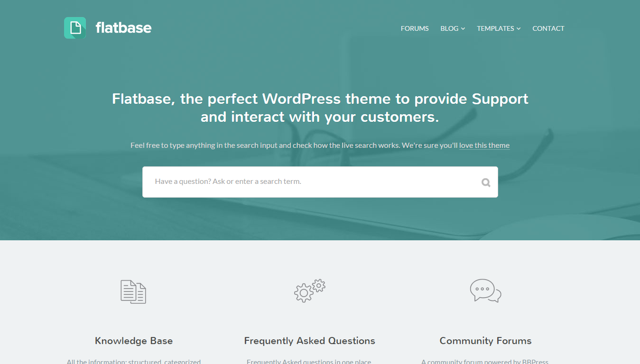Click 'Frequently Asked questions in one place' text
640x364 pixels.
[x=309, y=361]
